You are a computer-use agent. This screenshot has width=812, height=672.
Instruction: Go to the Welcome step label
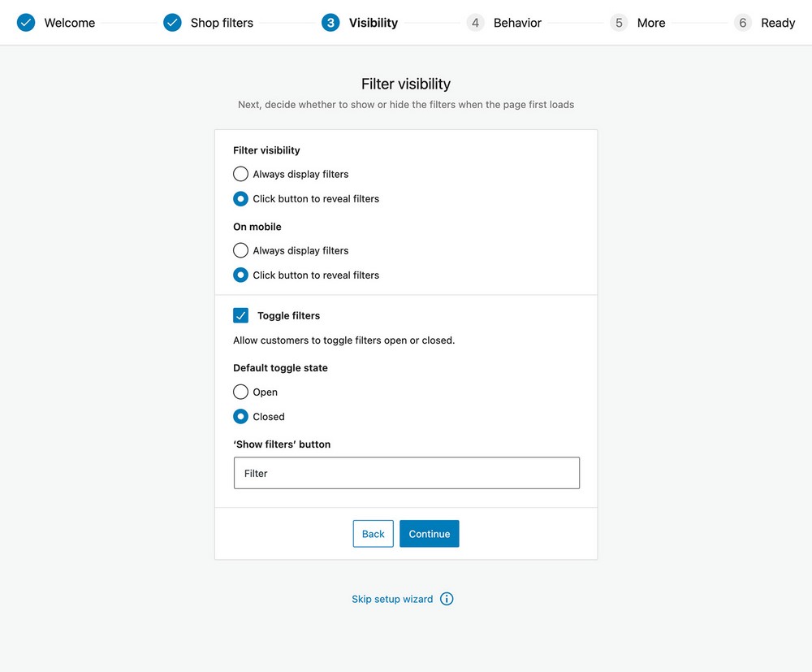coord(69,23)
